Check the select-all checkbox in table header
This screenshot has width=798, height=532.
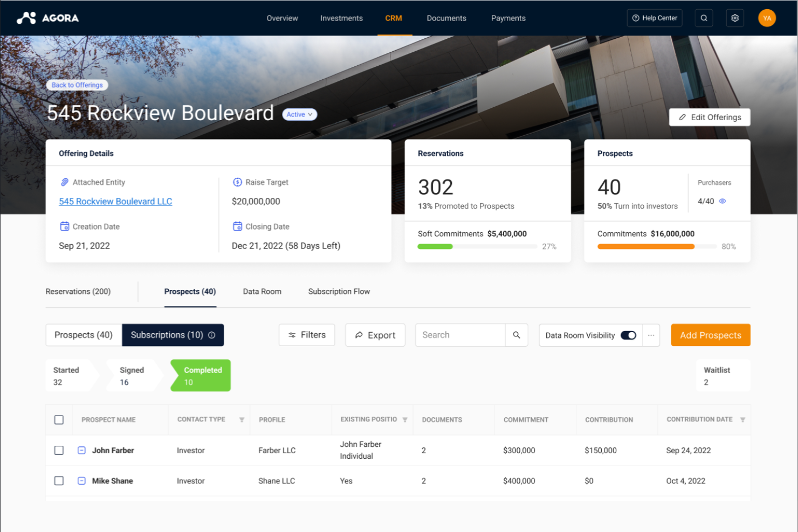[x=59, y=419]
